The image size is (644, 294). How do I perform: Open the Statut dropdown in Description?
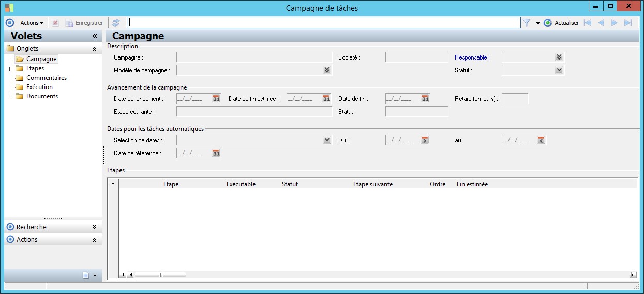coord(559,70)
